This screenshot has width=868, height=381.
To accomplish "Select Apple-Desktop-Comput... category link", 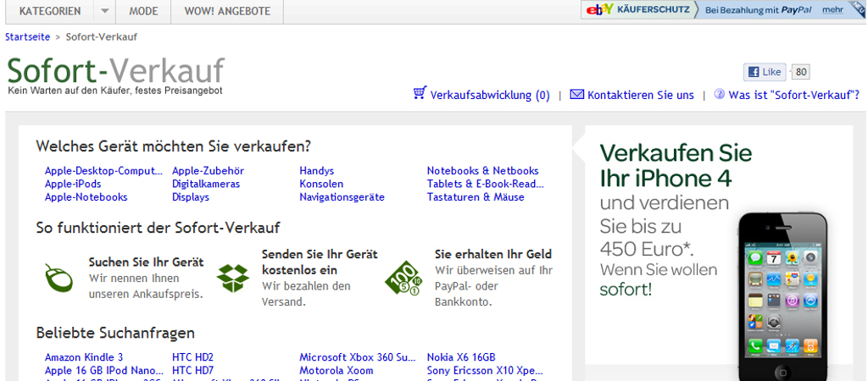I will [x=104, y=171].
